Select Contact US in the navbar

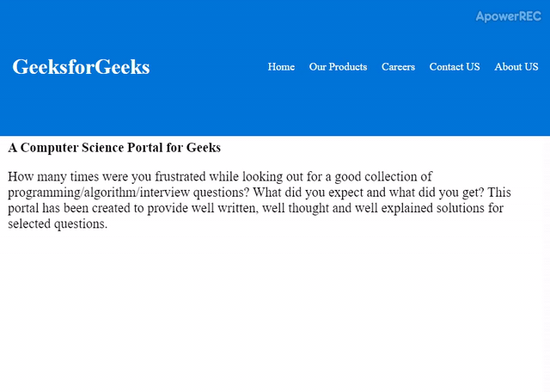(x=455, y=67)
